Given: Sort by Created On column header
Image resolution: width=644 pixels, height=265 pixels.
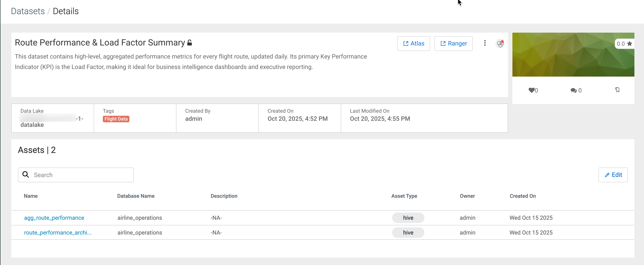Looking at the screenshot, I should (522, 196).
